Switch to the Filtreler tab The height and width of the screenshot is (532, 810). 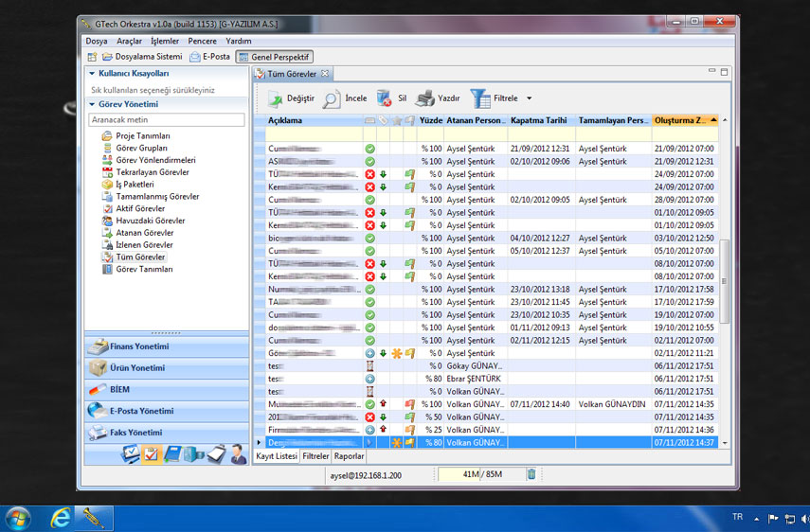315,456
